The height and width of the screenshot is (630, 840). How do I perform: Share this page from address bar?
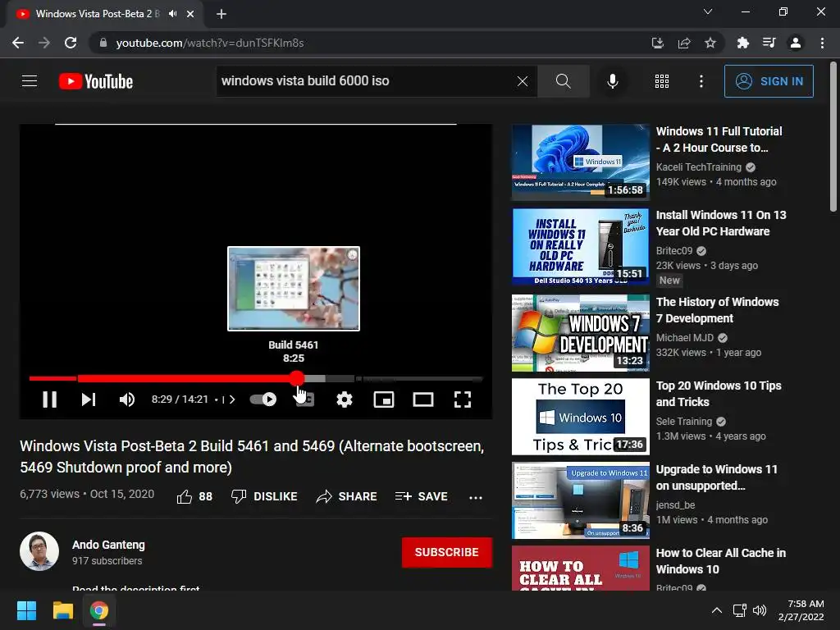[683, 43]
